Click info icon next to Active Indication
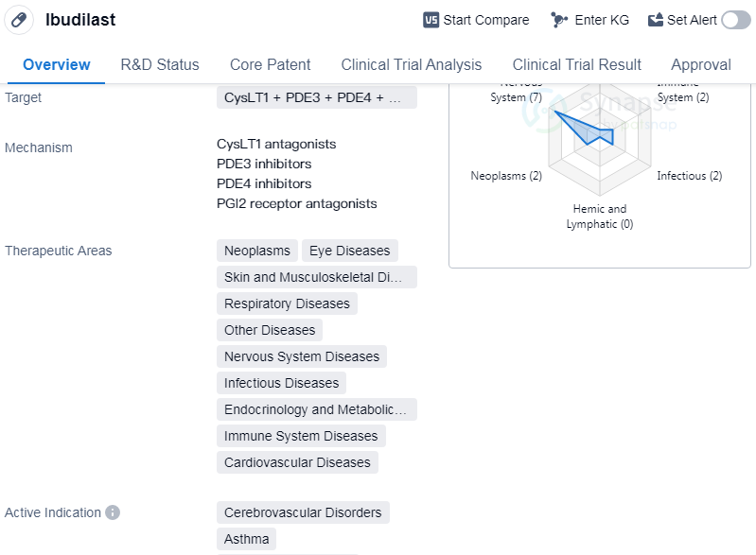This screenshot has height=555, width=756. (x=113, y=512)
